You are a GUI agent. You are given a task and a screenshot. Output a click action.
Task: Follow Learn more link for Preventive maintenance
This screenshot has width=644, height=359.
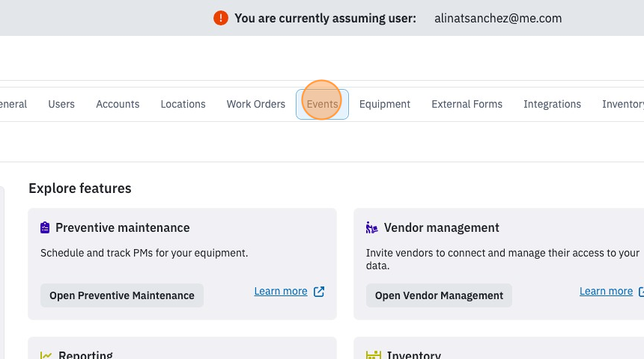pos(281,291)
